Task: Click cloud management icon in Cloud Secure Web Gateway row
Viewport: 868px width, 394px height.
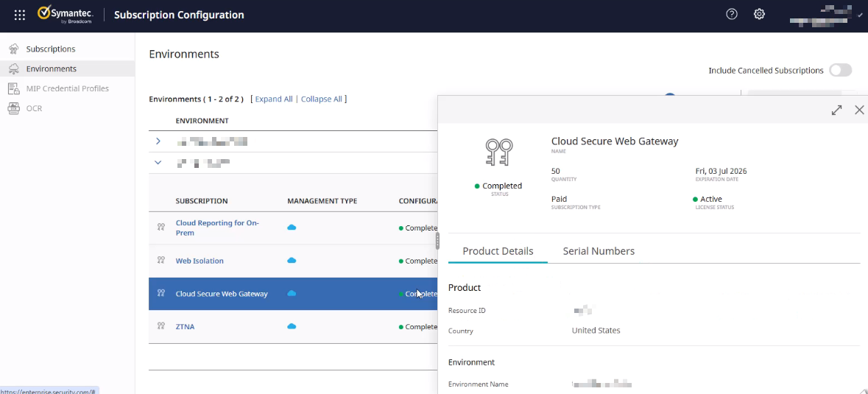Action: [x=292, y=293]
